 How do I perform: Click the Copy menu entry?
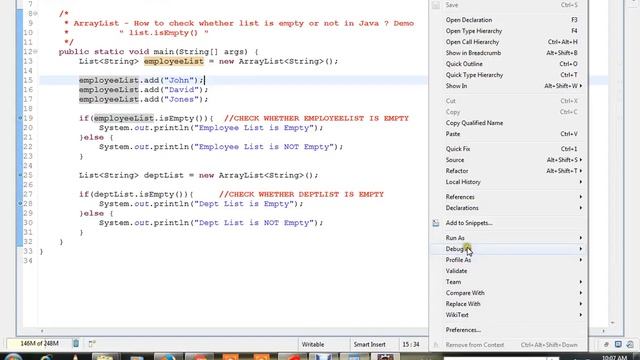508,112
